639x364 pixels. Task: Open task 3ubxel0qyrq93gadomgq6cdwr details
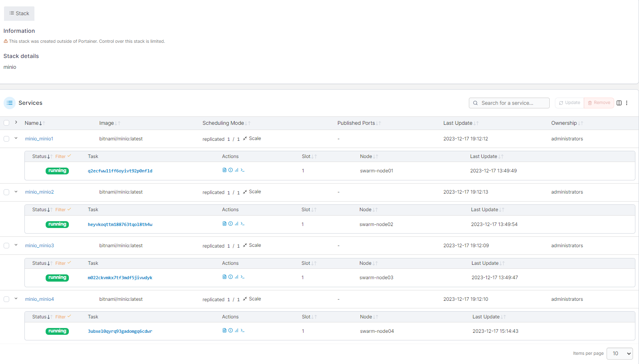tap(120, 331)
